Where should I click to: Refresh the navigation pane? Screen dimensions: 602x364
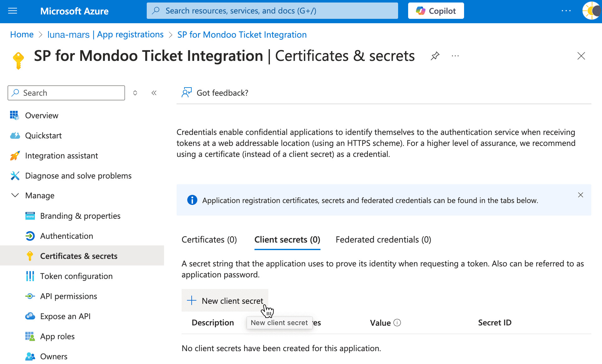pos(135,93)
